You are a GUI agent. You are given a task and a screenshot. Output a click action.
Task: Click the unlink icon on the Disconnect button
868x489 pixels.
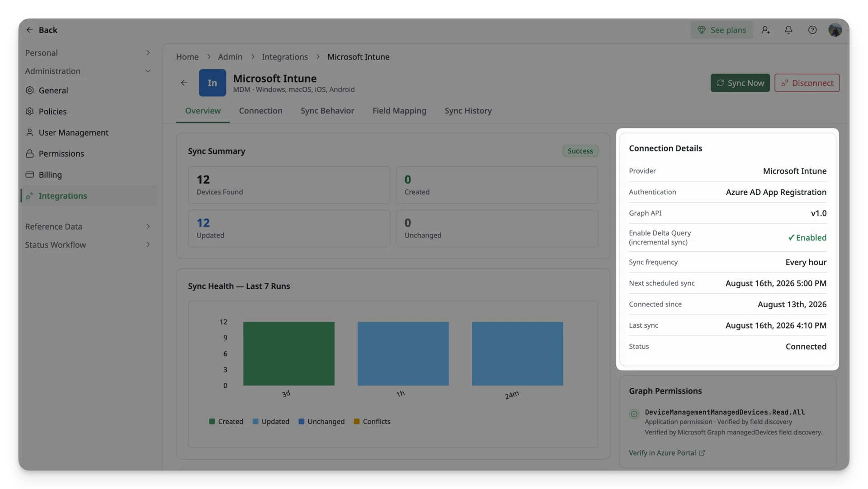(x=785, y=83)
